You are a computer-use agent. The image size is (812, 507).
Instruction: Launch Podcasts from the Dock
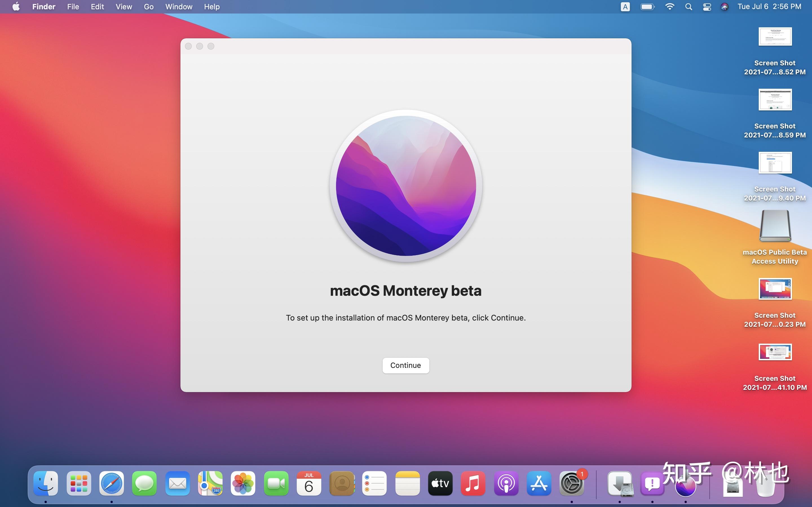point(506,483)
